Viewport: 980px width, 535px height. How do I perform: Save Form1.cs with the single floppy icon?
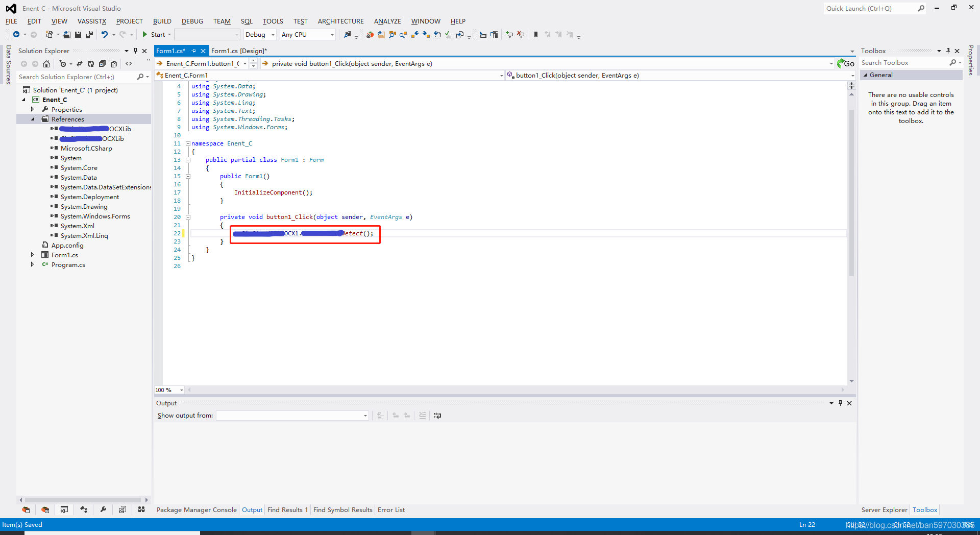(78, 35)
